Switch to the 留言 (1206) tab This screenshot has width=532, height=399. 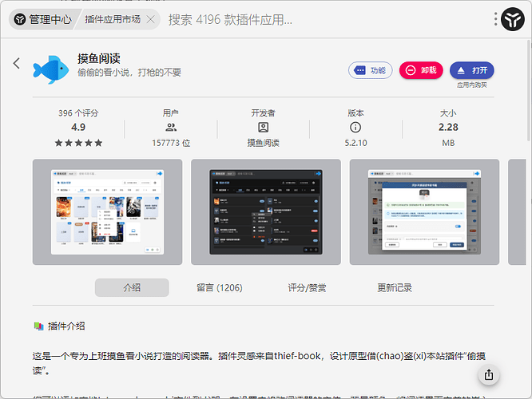220,288
